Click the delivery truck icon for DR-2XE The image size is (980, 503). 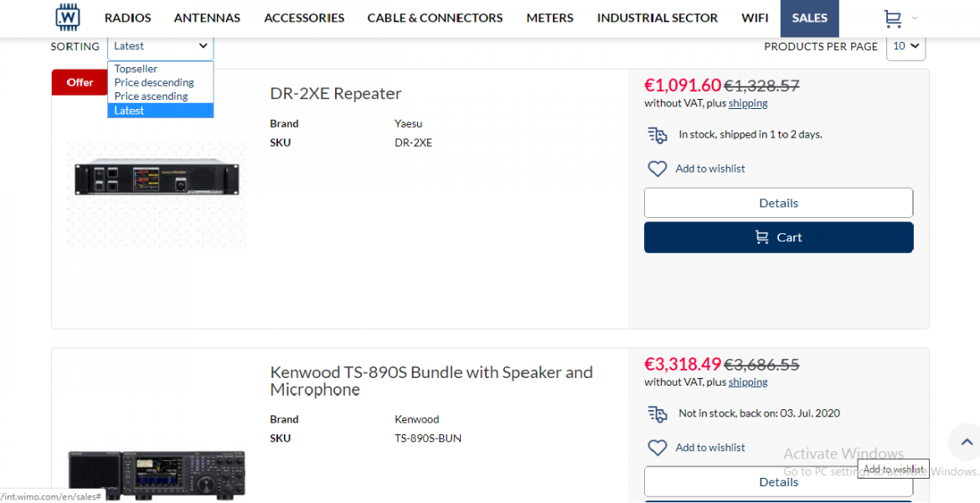pyautogui.click(x=658, y=134)
